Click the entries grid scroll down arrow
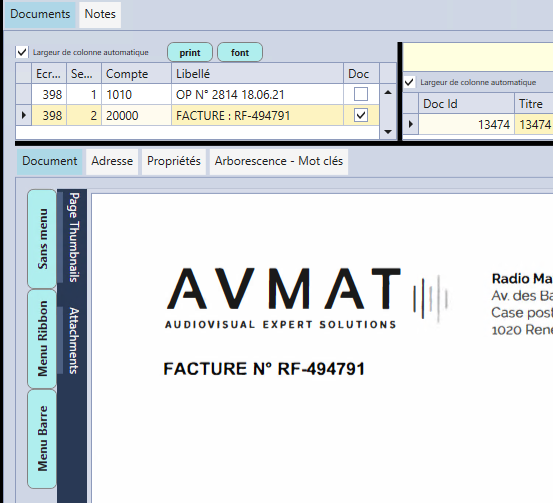 pos(388,132)
